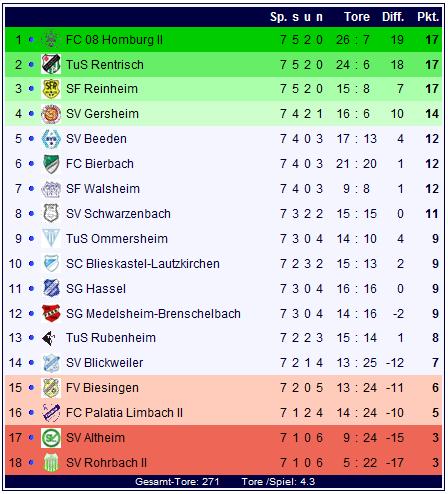Viewport: 448px width, 494px height.
Task: Click the SV Rohrbach II striped crest
Action: click(x=51, y=463)
